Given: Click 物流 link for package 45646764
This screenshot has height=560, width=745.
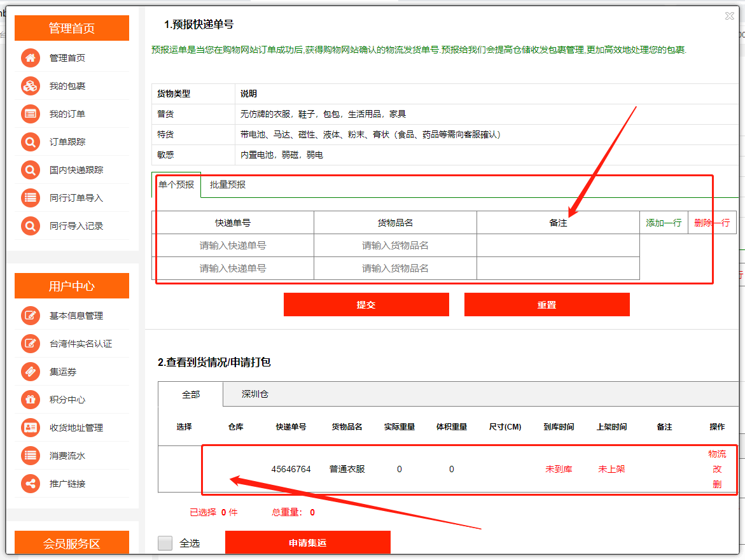Looking at the screenshot, I should pos(717,454).
